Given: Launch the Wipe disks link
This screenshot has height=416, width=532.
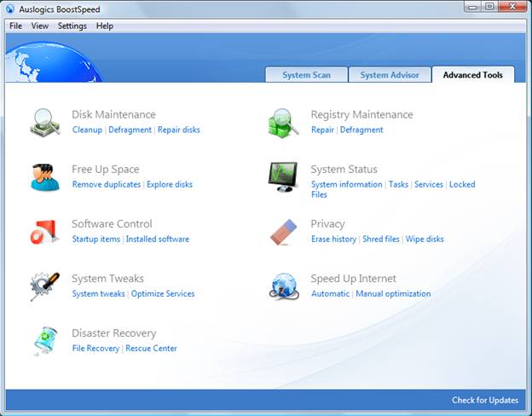Looking at the screenshot, I should [425, 239].
